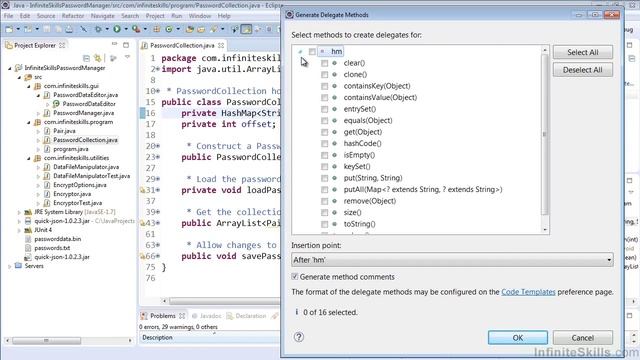Click the Print toolbar icon

tap(69, 29)
